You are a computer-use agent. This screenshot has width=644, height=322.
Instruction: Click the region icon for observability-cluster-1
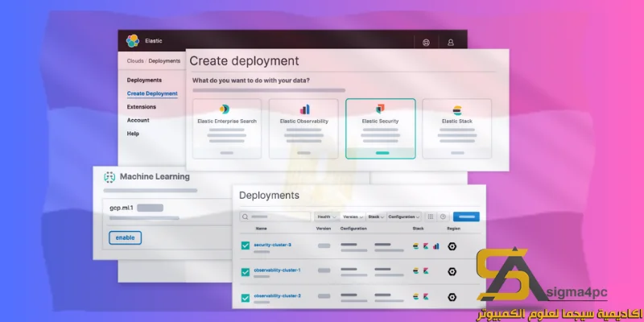click(x=452, y=271)
